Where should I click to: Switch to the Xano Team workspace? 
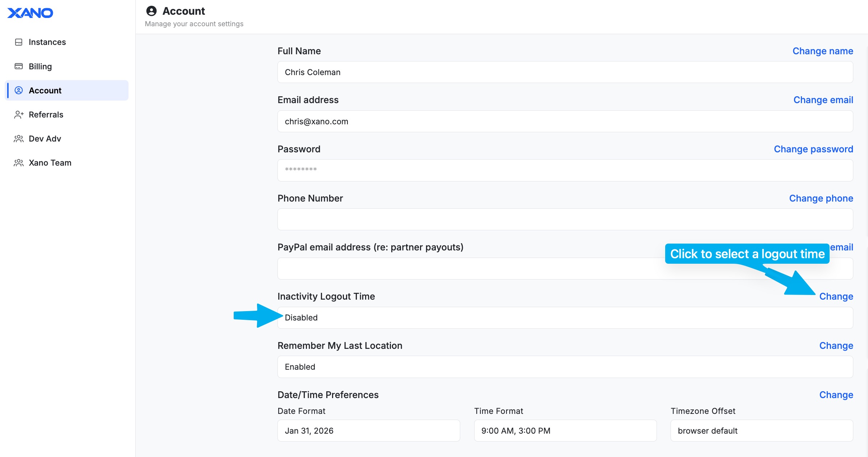point(67,163)
